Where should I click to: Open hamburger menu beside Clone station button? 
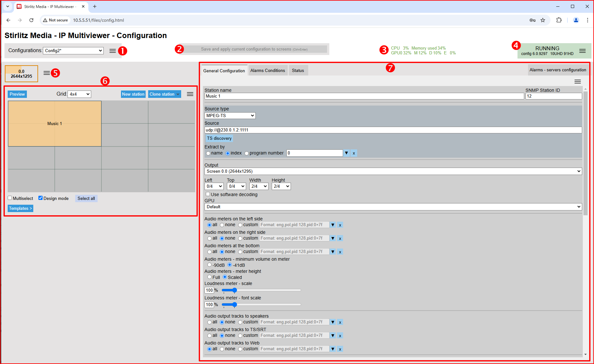(x=190, y=94)
